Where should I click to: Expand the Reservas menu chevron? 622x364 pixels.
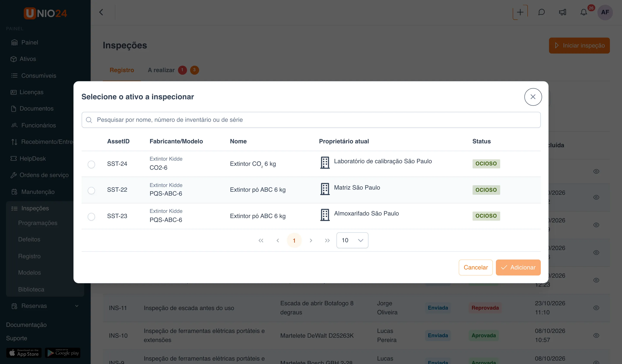(x=77, y=306)
